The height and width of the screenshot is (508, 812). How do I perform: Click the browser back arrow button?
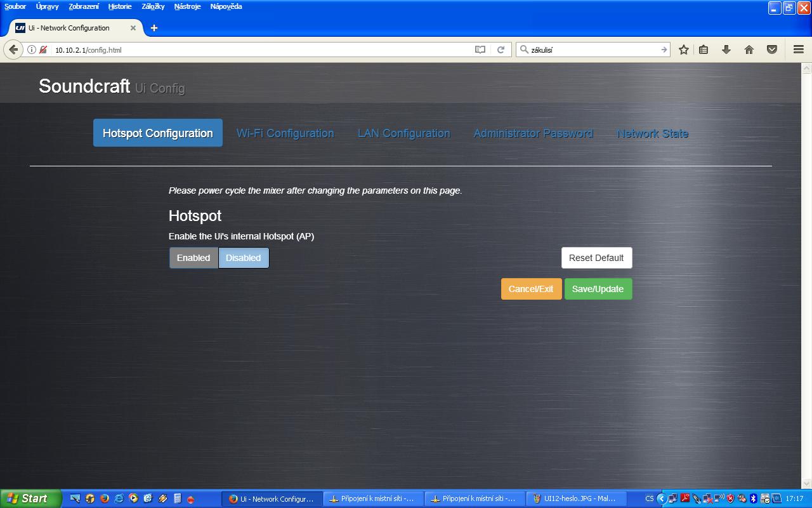click(x=13, y=50)
